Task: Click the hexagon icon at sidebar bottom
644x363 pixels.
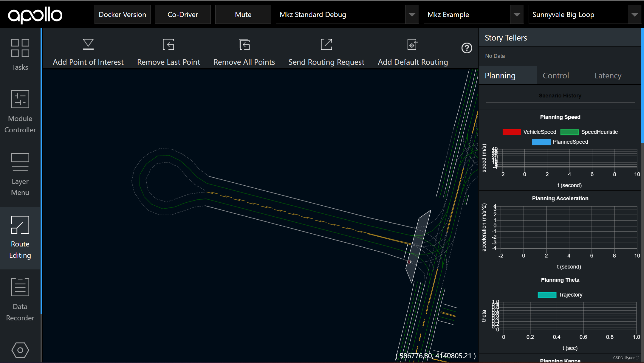Action: [x=20, y=350]
